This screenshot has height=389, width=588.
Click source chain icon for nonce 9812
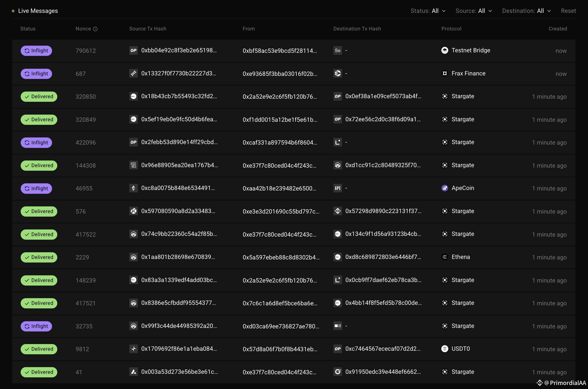pos(133,349)
